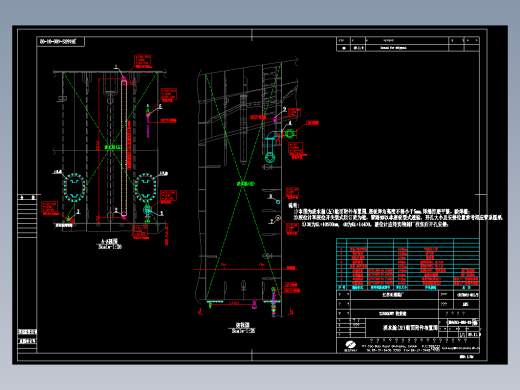Screen dimensions: 520x390
Task: Select the left oval manhole with cyan bolts
Action: pyautogui.click(x=74, y=187)
